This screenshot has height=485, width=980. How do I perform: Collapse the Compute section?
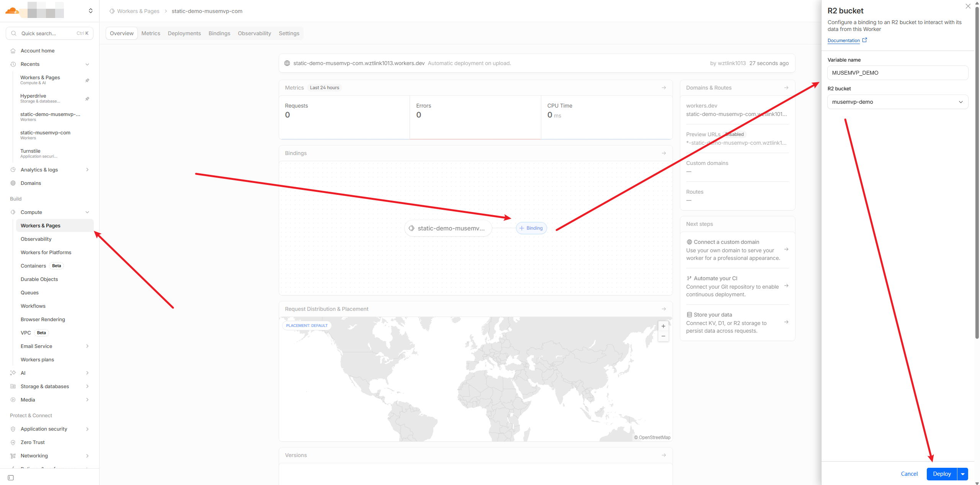pos(87,212)
